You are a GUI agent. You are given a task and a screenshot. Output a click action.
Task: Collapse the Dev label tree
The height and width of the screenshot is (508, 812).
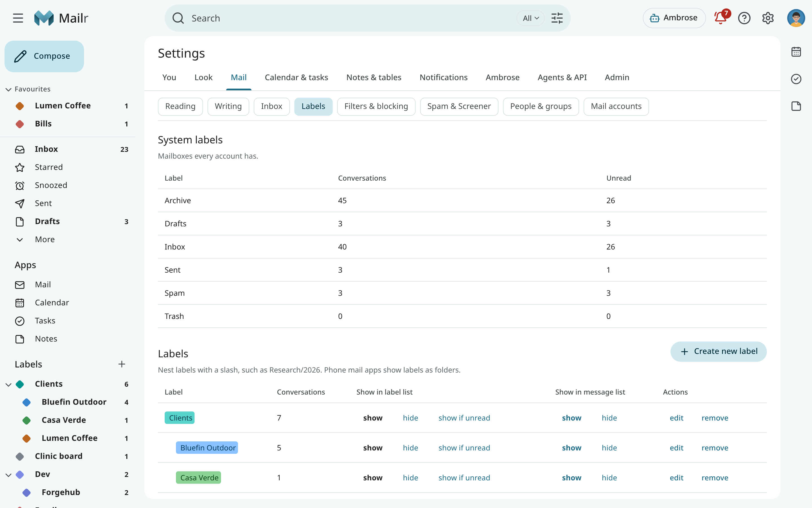(x=9, y=475)
